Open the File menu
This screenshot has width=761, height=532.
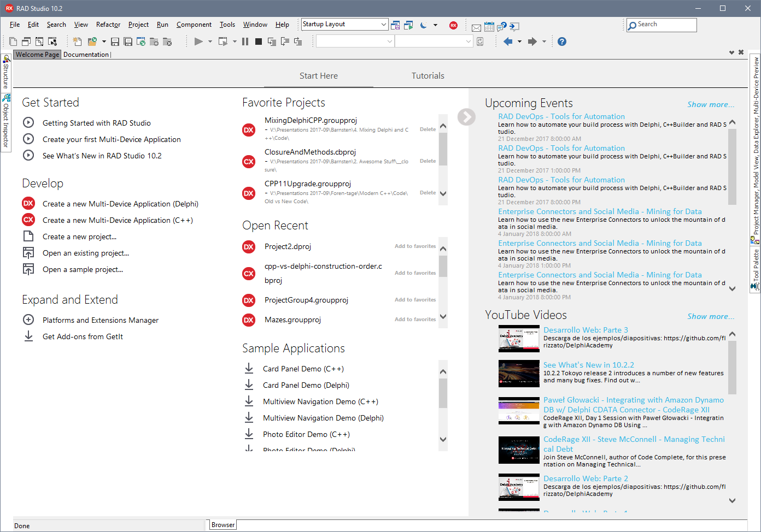(x=15, y=25)
